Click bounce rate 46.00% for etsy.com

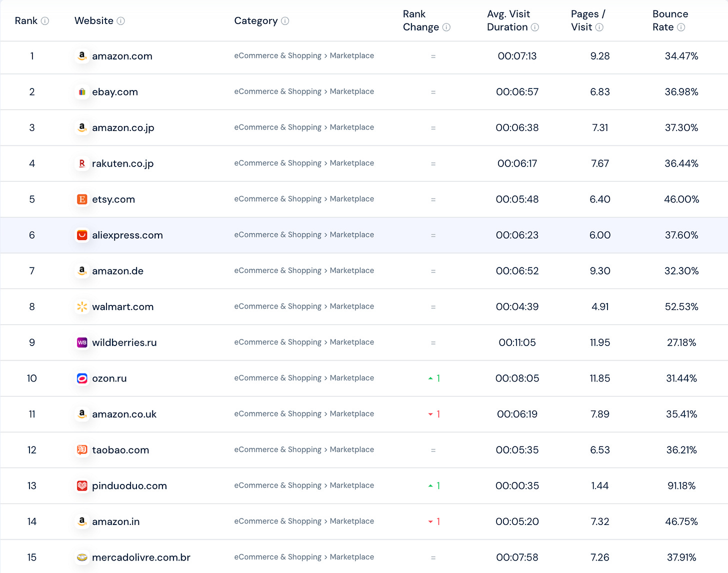(x=681, y=199)
